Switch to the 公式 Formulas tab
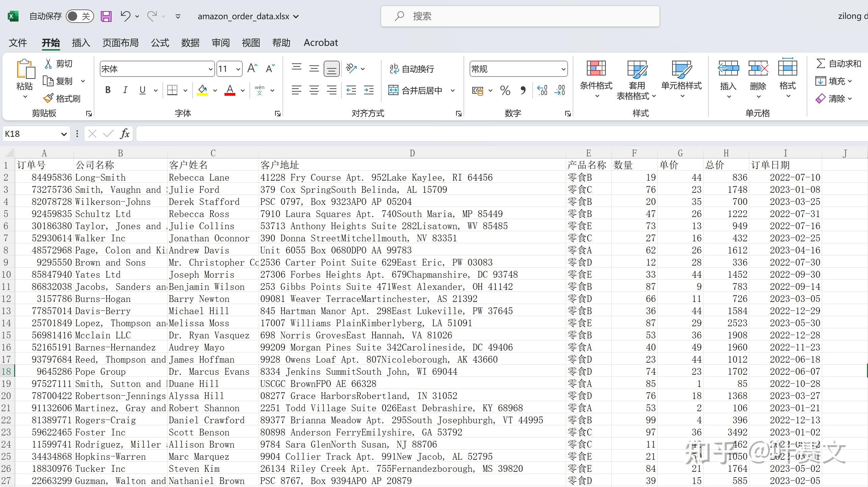The height and width of the screenshot is (487, 868). [160, 43]
